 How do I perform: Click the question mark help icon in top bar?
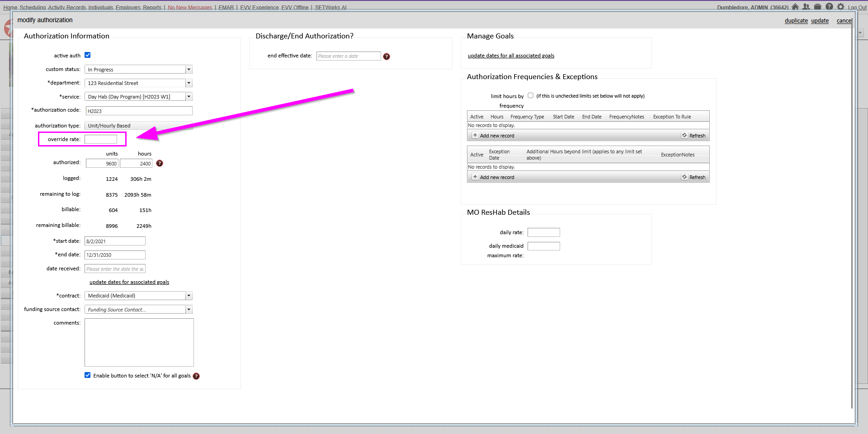pos(829,7)
